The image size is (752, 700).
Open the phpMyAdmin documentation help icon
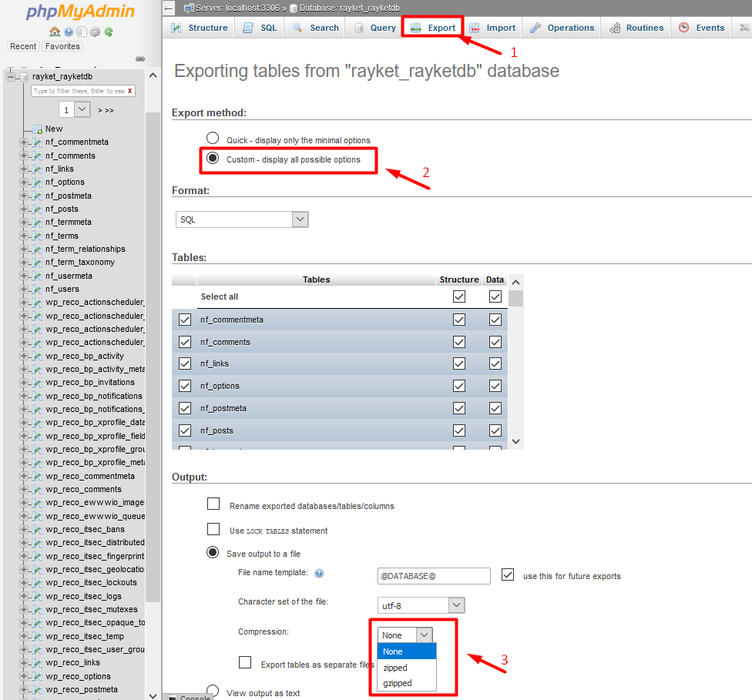click(69, 32)
